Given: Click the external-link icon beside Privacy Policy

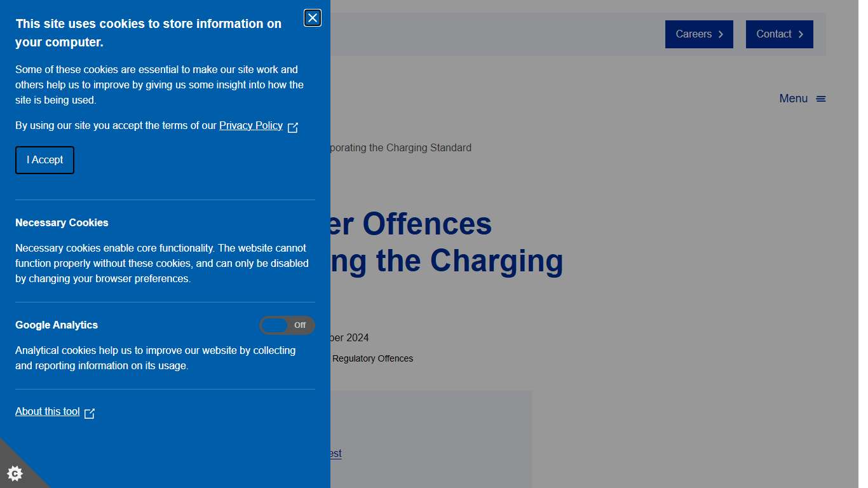Looking at the screenshot, I should tap(293, 128).
